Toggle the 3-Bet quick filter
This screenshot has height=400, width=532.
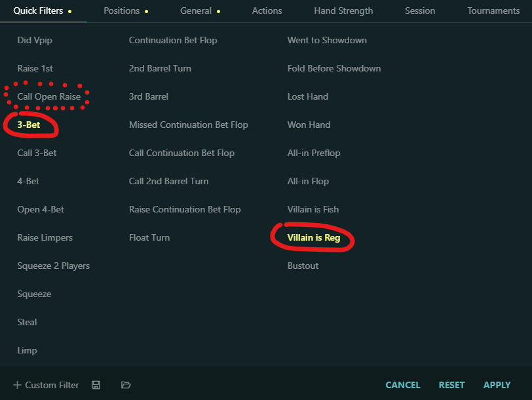tap(29, 125)
